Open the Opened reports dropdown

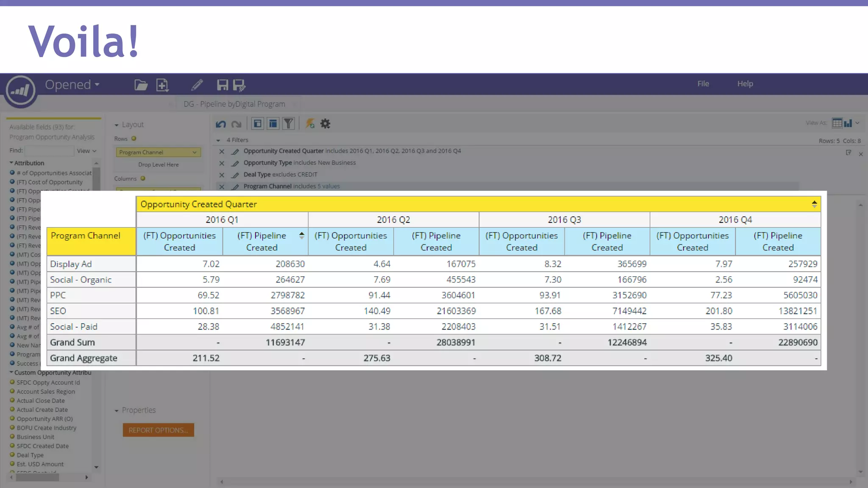click(x=72, y=85)
